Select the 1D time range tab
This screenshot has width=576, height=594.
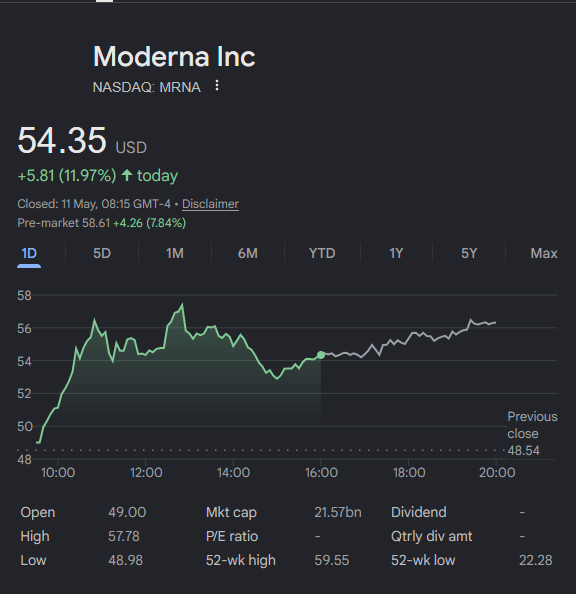pyautogui.click(x=29, y=253)
